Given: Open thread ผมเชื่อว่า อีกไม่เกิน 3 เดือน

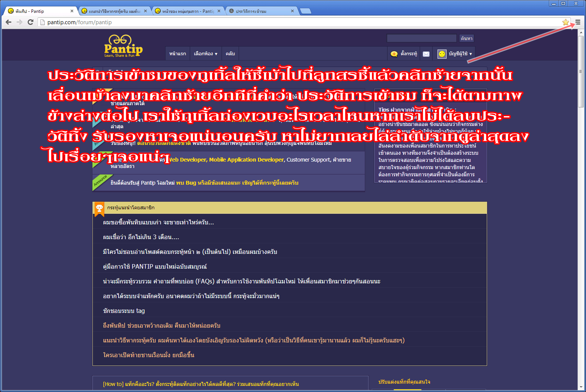Looking at the screenshot, I should [x=141, y=237].
